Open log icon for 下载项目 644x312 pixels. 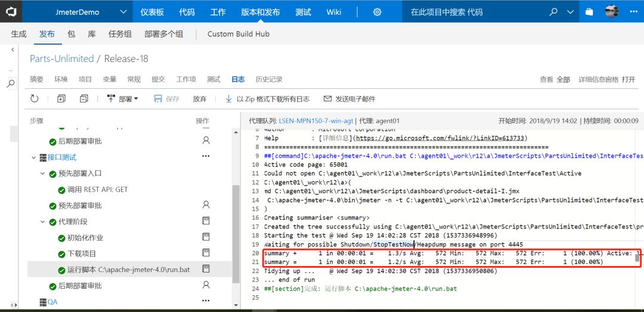206,253
